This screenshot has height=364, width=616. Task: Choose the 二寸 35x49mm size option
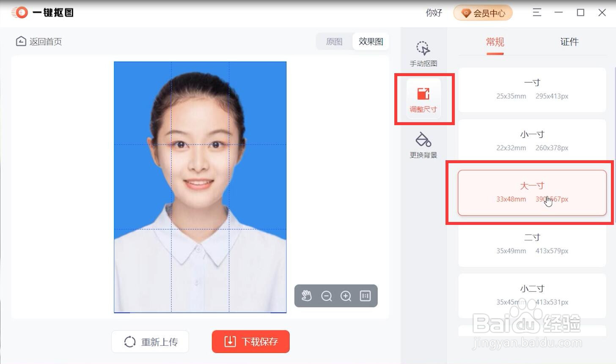(531, 244)
